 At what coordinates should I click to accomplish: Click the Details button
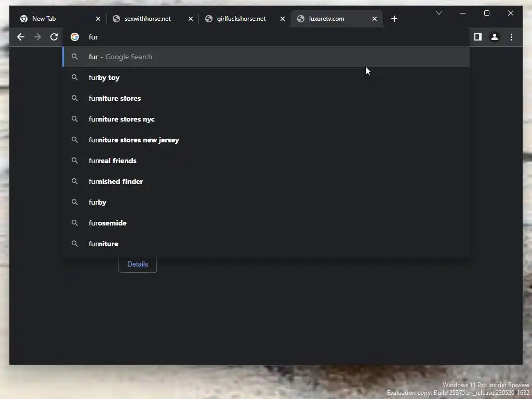[x=137, y=264]
